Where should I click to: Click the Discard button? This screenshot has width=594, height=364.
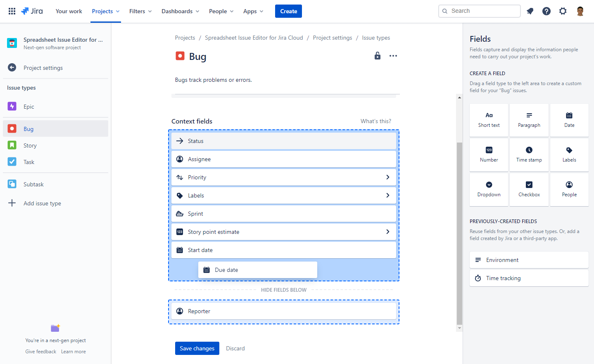click(x=235, y=348)
